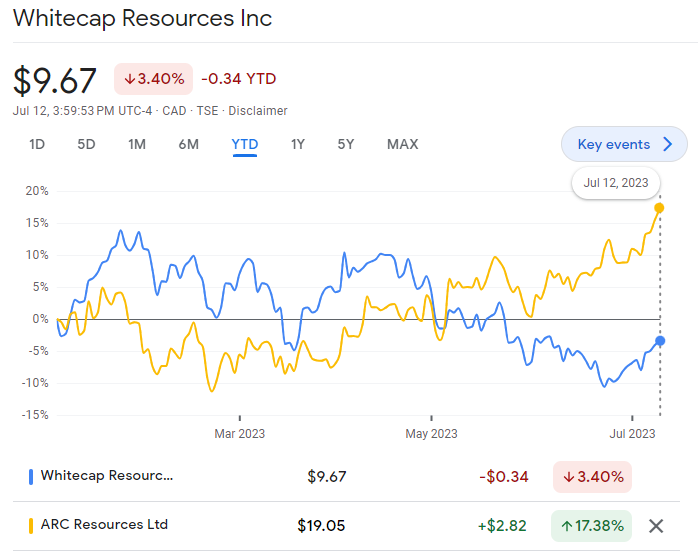Click the May 2023 axis label

(431, 434)
